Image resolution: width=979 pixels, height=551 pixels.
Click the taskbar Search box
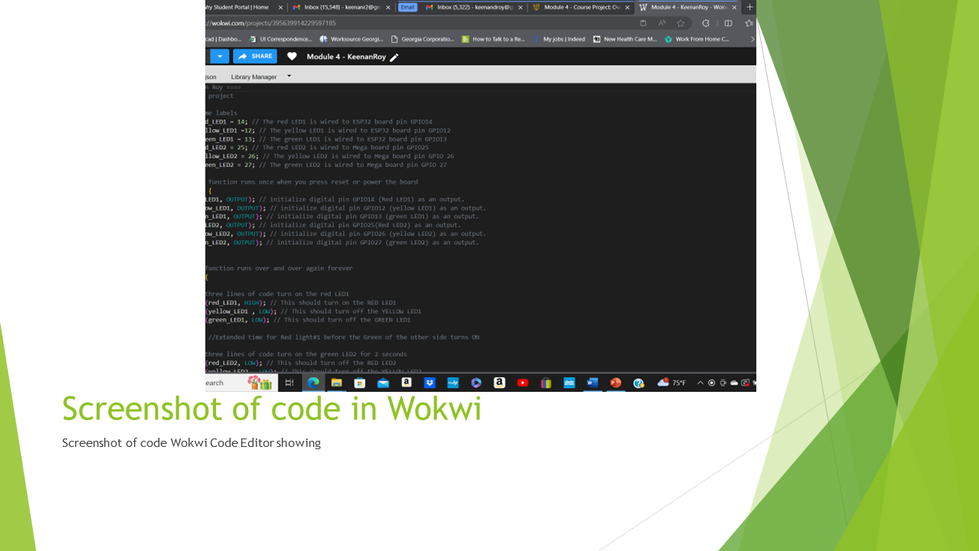241,383
